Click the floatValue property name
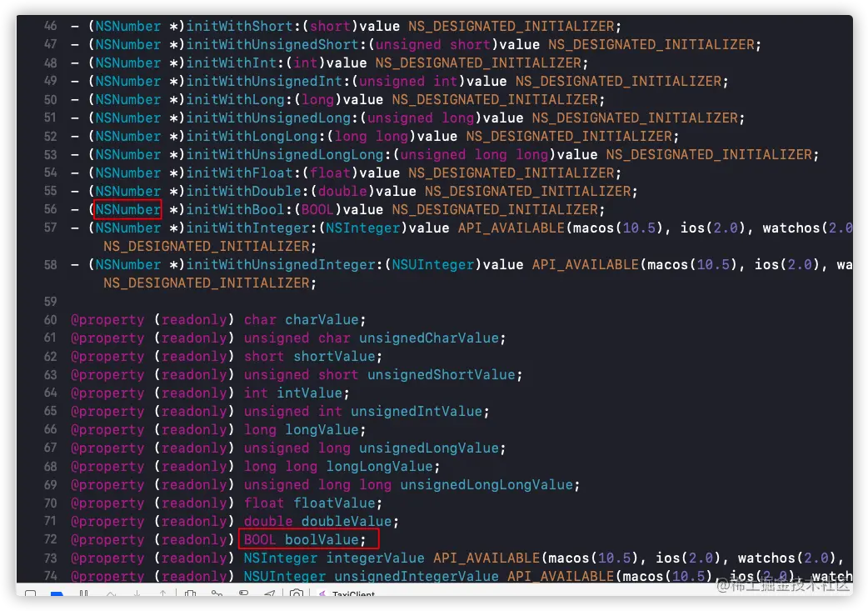Screen dimensions: 868x611 (x=334, y=503)
